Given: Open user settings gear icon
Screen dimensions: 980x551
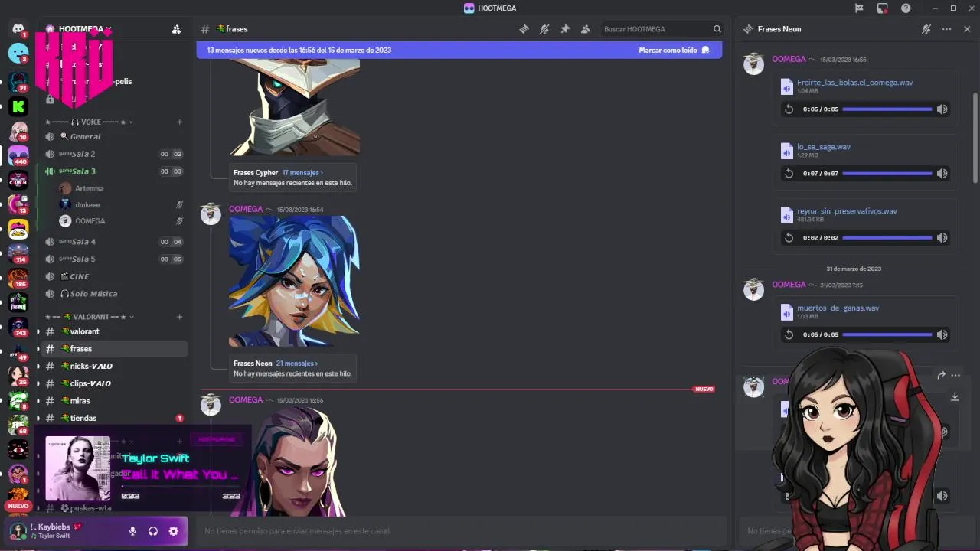Looking at the screenshot, I should [173, 531].
